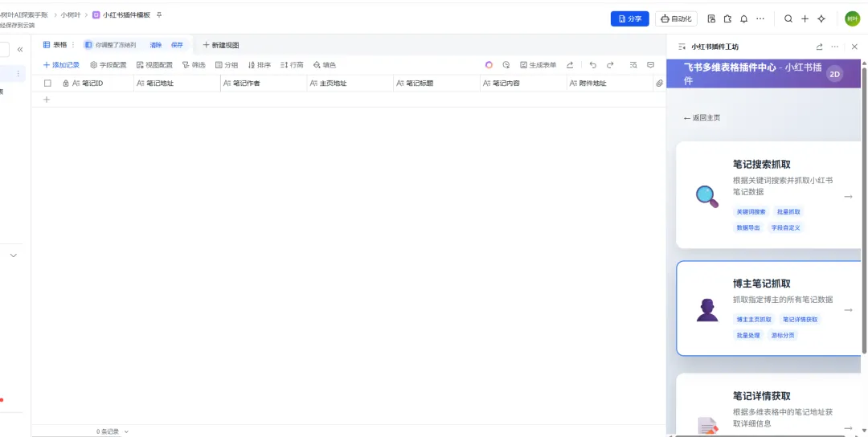
Task: Open the notification bell
Action: point(744,18)
